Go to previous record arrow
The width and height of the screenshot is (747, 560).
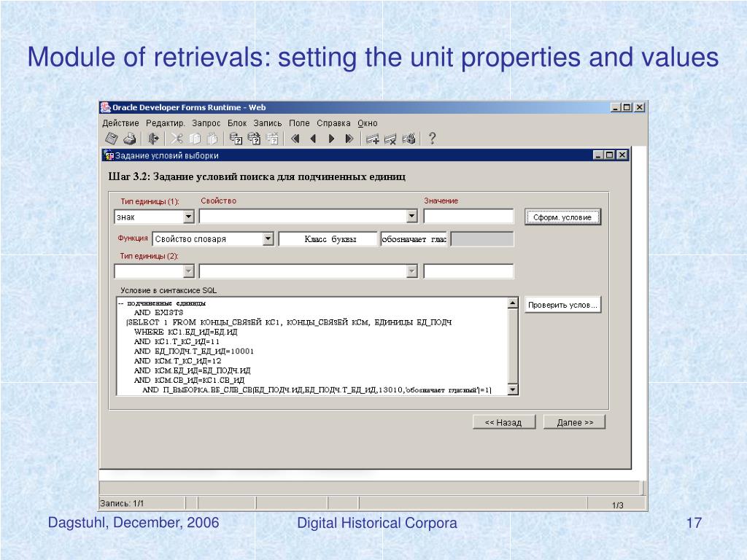click(x=314, y=139)
